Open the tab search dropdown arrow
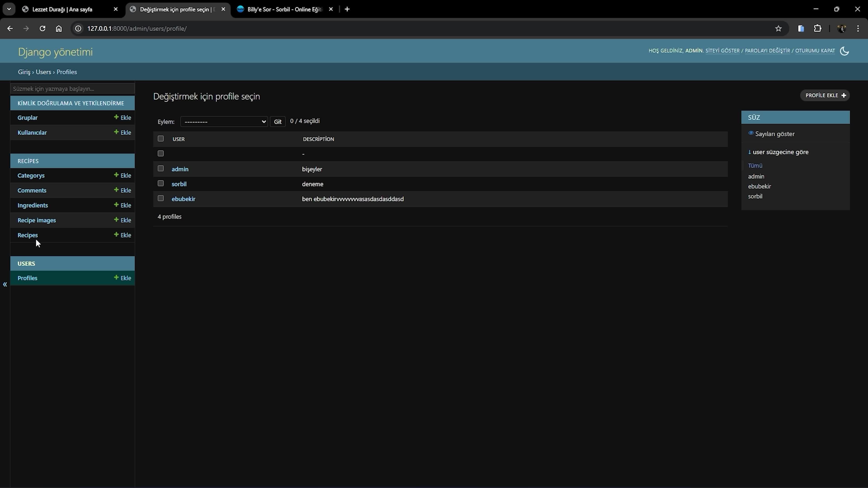This screenshot has width=868, height=488. (9, 9)
